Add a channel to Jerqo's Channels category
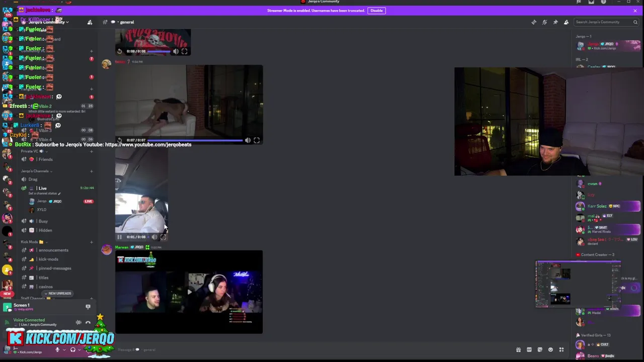 (91, 171)
